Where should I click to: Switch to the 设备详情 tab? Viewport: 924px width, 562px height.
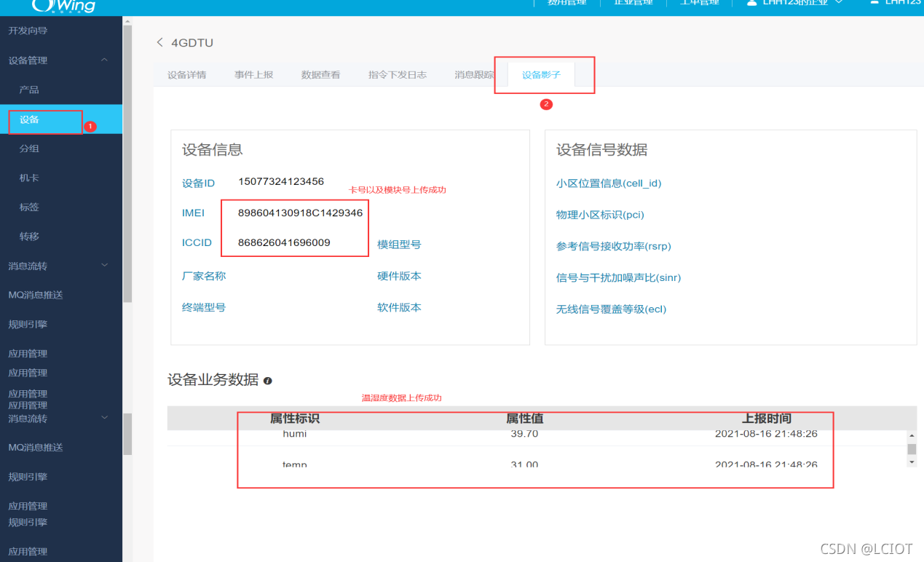187,75
